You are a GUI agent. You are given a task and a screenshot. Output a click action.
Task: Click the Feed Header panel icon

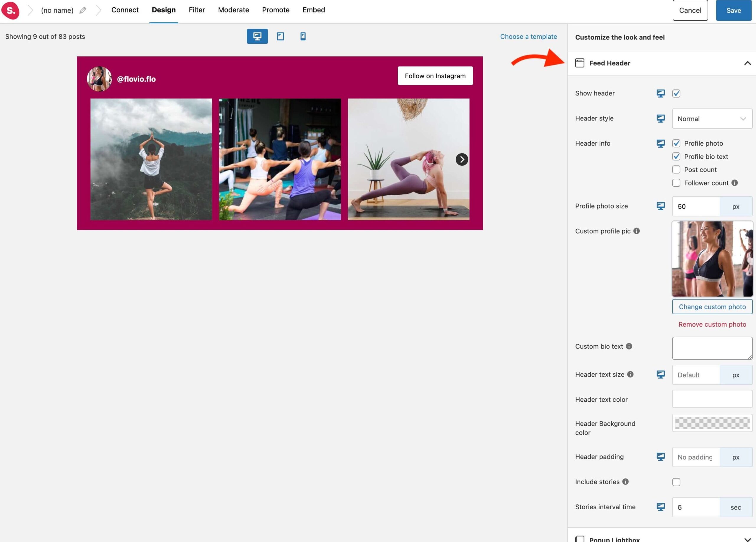[x=580, y=63]
